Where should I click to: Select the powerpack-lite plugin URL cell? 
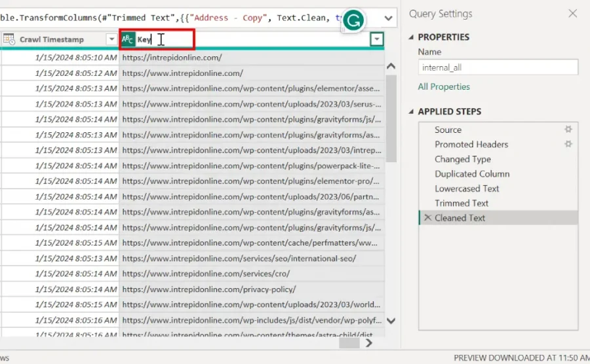pos(252,166)
